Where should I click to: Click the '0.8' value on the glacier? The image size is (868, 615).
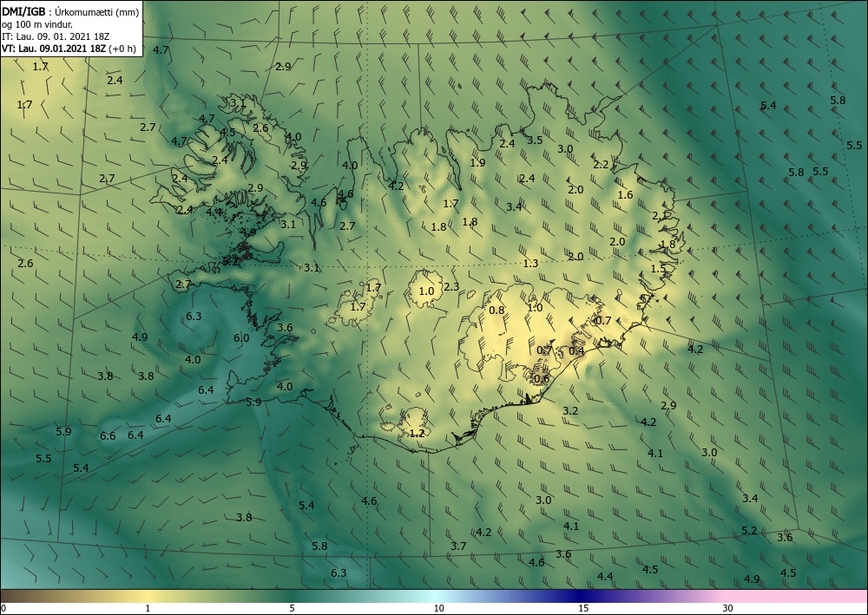496,311
